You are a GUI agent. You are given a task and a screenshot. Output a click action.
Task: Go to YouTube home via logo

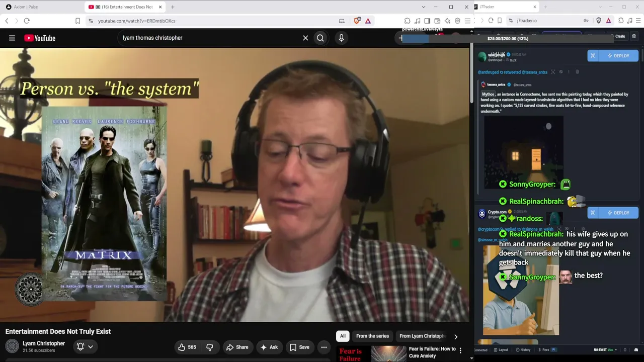[x=40, y=38]
